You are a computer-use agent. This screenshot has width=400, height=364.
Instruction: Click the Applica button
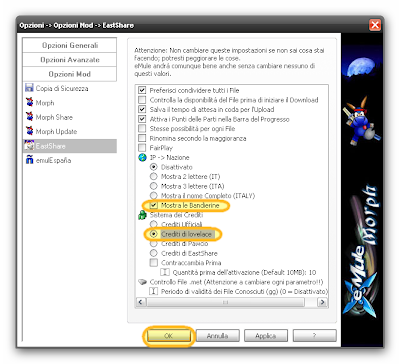click(266, 336)
